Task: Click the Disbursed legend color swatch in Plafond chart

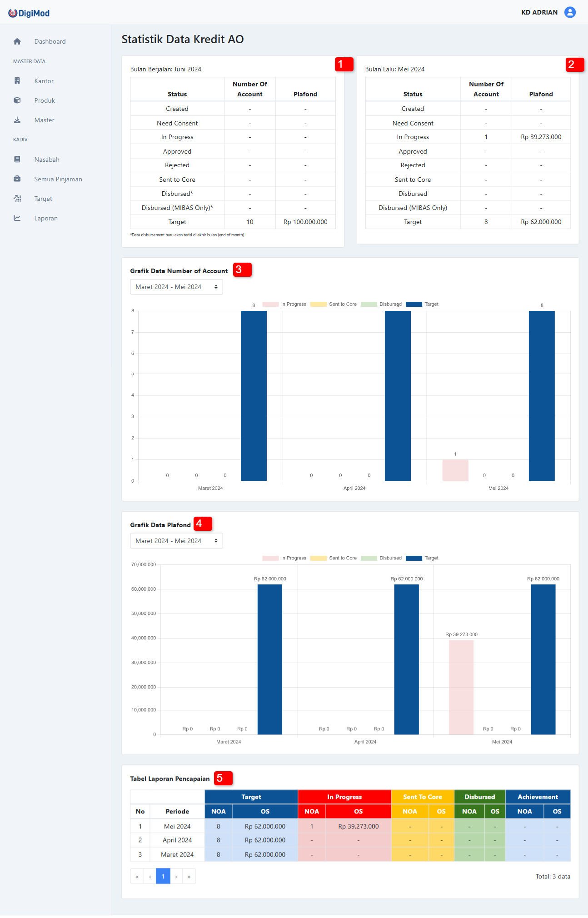Action: tap(369, 558)
